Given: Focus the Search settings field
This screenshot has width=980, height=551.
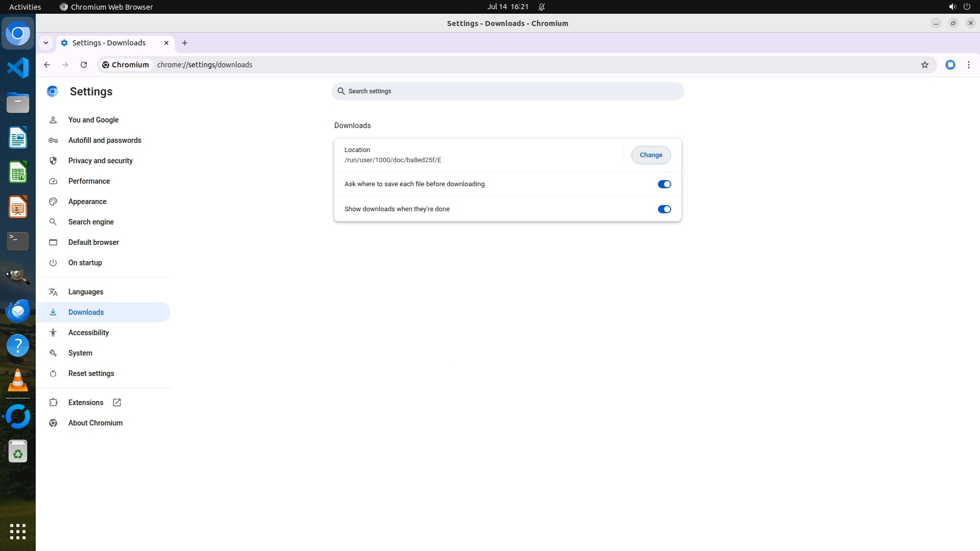Looking at the screenshot, I should pos(508,91).
